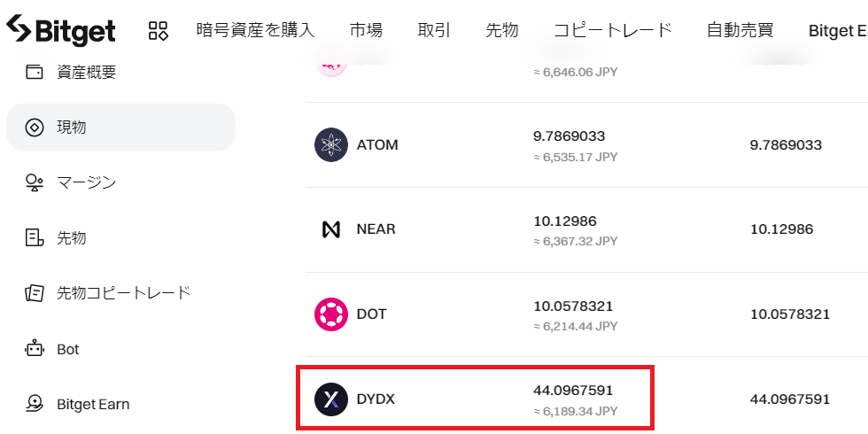868x434 pixels.
Task: Open the 自動売買 menu item
Action: [740, 30]
